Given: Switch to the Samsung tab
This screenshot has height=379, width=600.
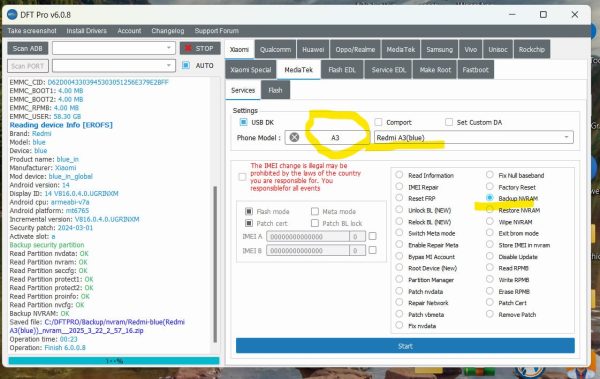Looking at the screenshot, I should click(439, 49).
